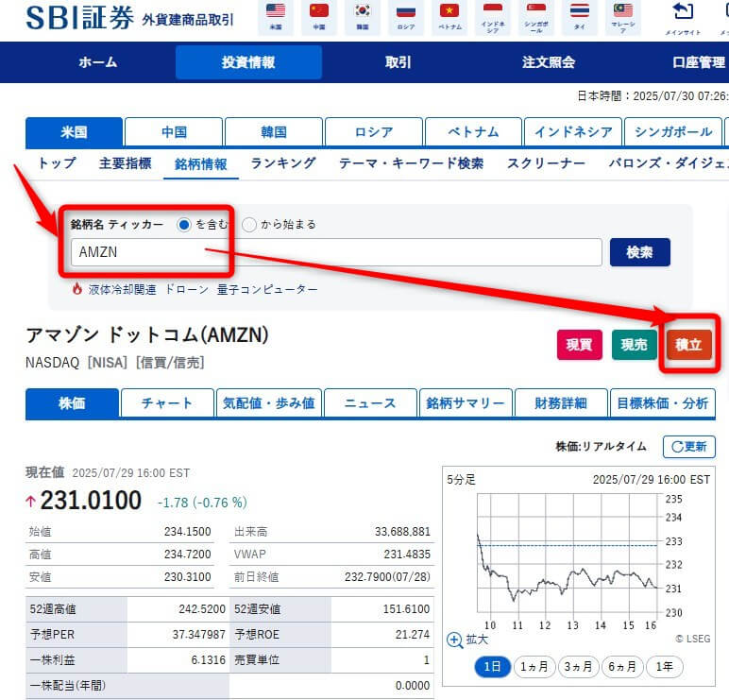Select the 3ヵ月 chart period
This screenshot has height=700, width=729.
[578, 667]
